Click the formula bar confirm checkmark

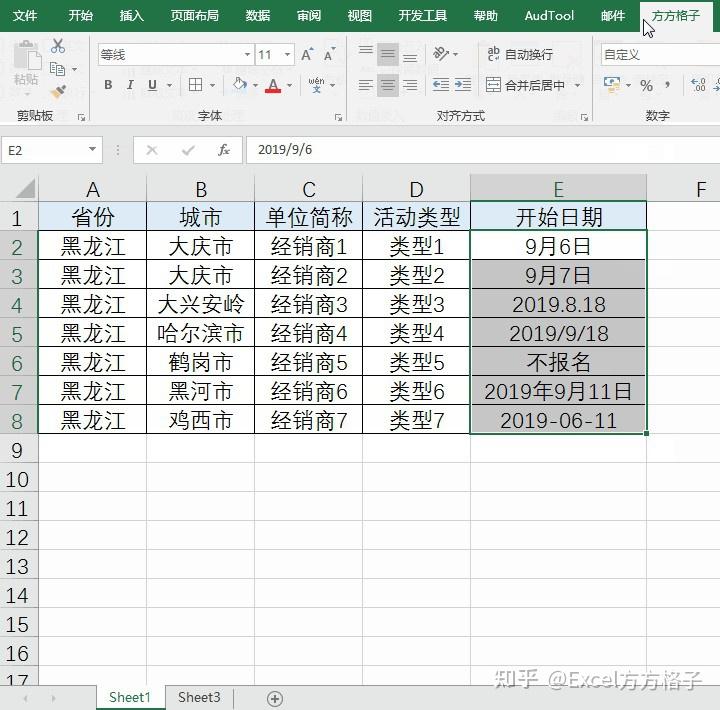tap(188, 150)
